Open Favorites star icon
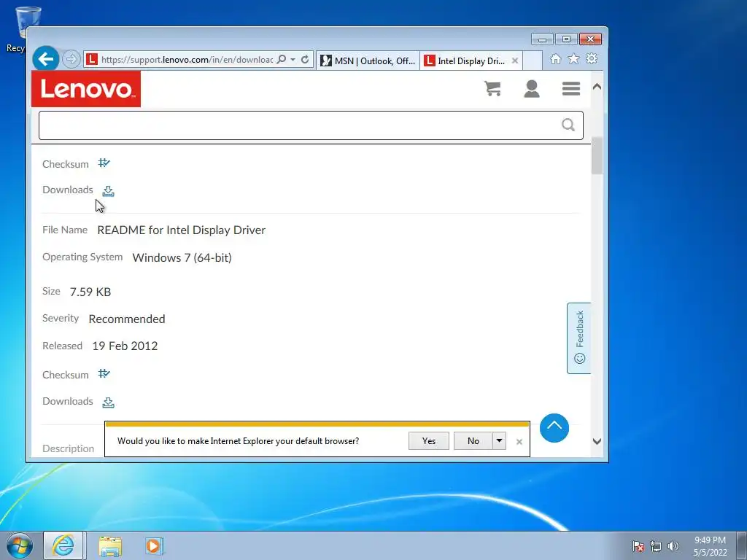Image resolution: width=747 pixels, height=560 pixels. click(x=573, y=58)
